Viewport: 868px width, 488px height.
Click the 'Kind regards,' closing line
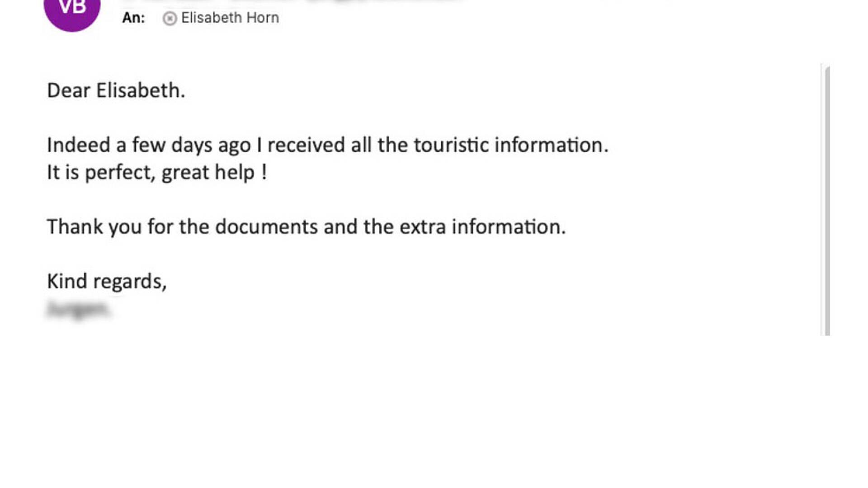click(x=107, y=282)
